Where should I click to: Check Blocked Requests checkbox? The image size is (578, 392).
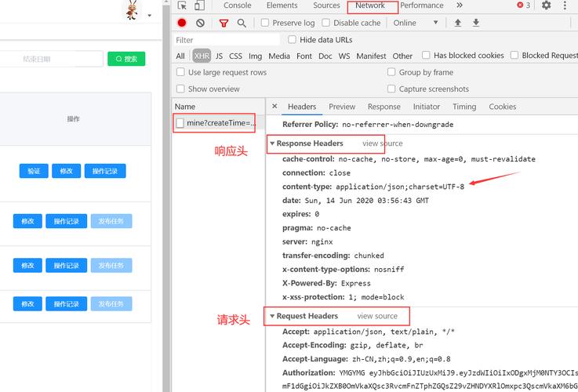tap(514, 55)
